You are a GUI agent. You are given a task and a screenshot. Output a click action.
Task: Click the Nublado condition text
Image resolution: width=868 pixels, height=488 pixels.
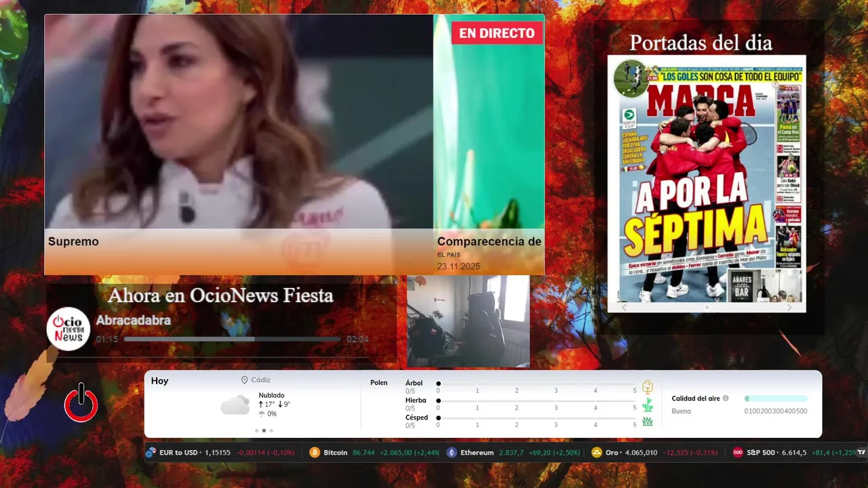pyautogui.click(x=271, y=395)
